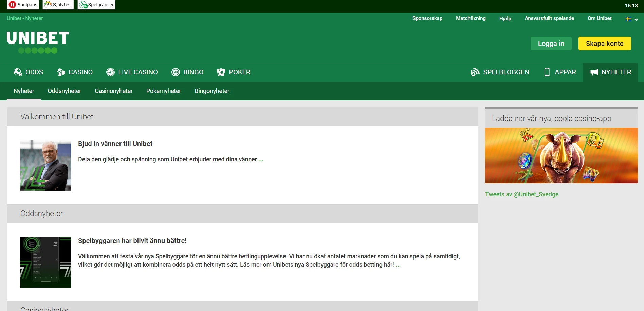The height and width of the screenshot is (311, 644).
Task: Open the POKER menu item
Action: coord(234,72)
